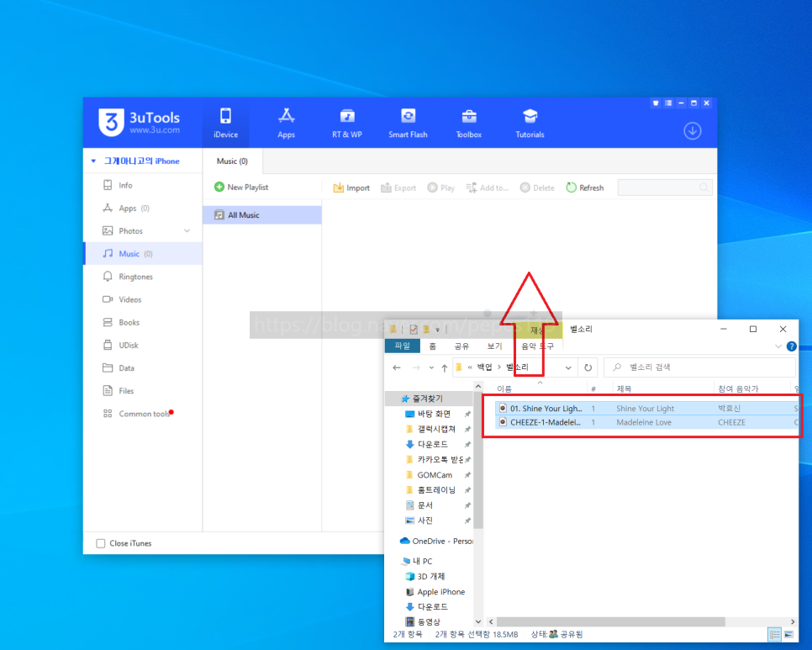Image resolution: width=812 pixels, height=650 pixels.
Task: Click 백업 in the address breadcrumb
Action: [x=485, y=367]
